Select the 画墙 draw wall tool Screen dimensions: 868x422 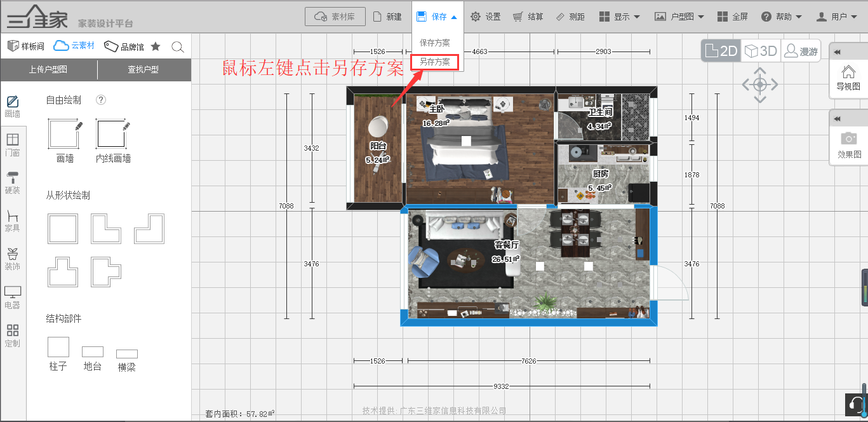[x=65, y=135]
